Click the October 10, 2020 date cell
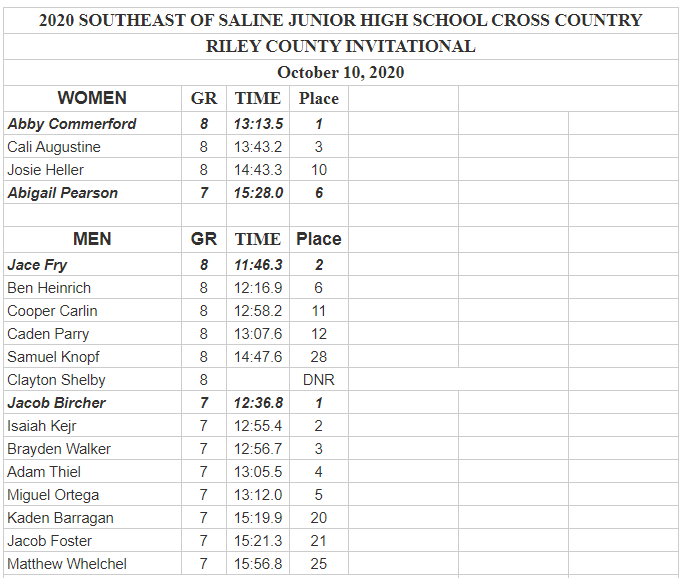 (340, 72)
